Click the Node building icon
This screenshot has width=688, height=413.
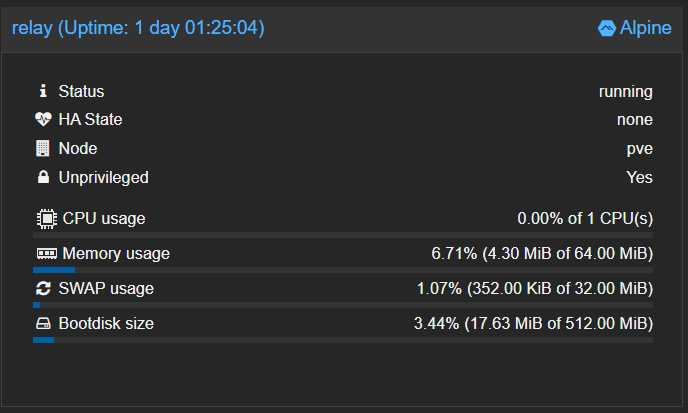(x=43, y=148)
